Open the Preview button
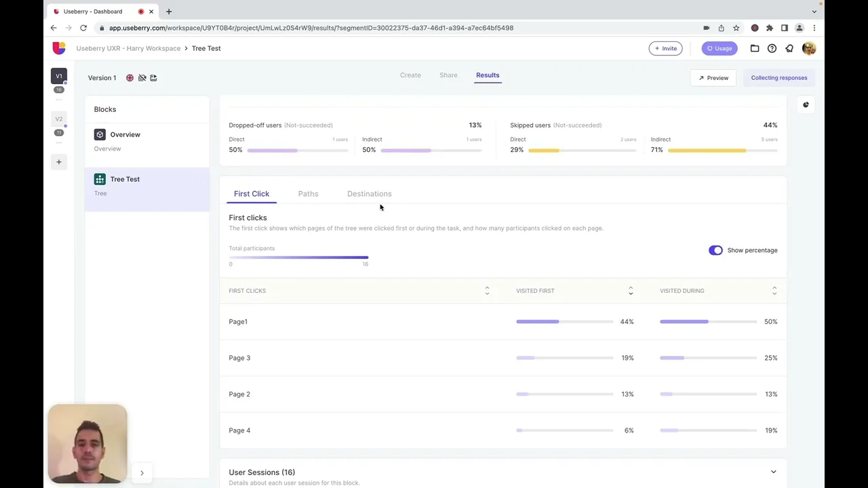Image resolution: width=868 pixels, height=488 pixels. 713,78
